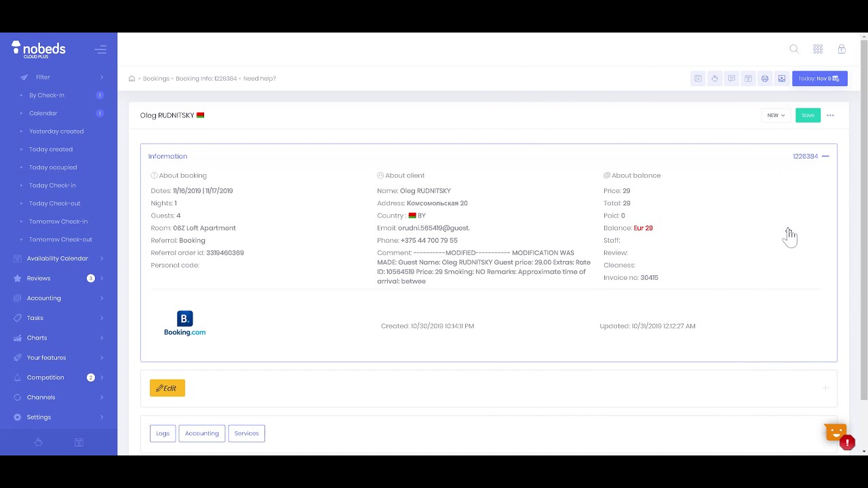The width and height of the screenshot is (868, 488).
Task: Open Calendar in the sidebar
Action: (x=43, y=113)
